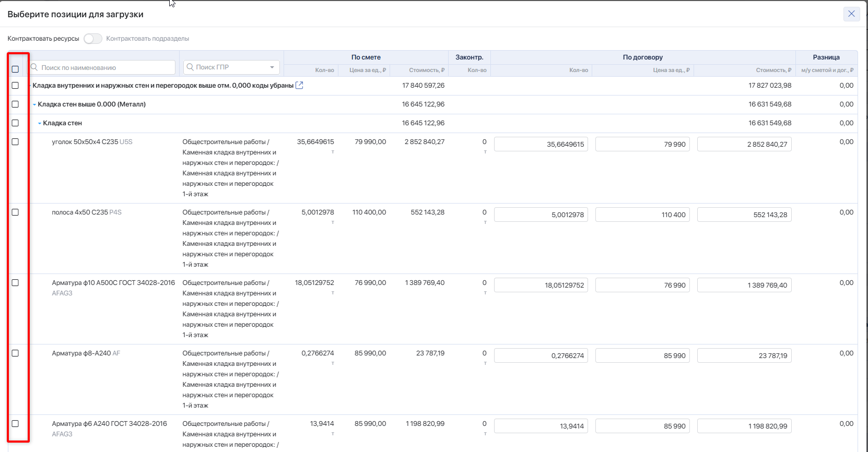
Task: Close the position selection dialog
Action: [851, 14]
